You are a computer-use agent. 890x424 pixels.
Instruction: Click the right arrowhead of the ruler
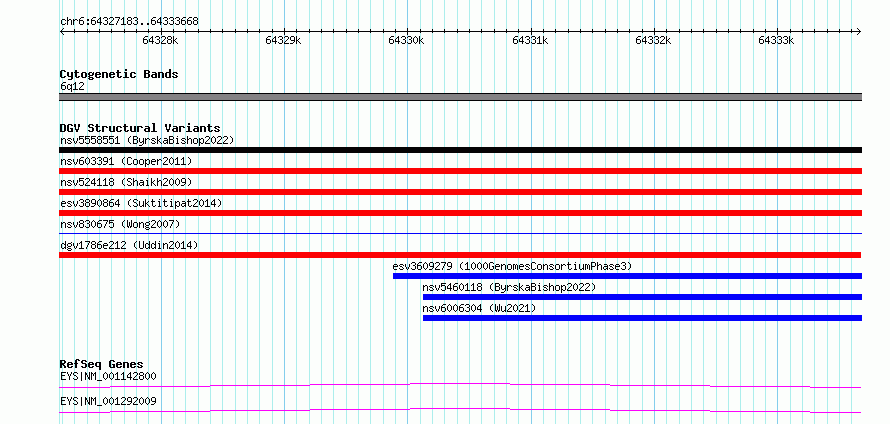[x=859, y=31]
